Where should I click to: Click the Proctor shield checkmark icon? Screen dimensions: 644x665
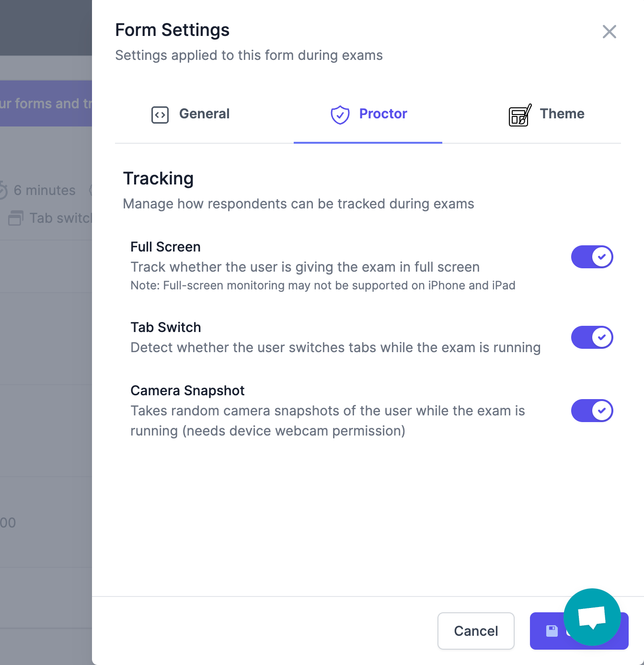click(340, 115)
